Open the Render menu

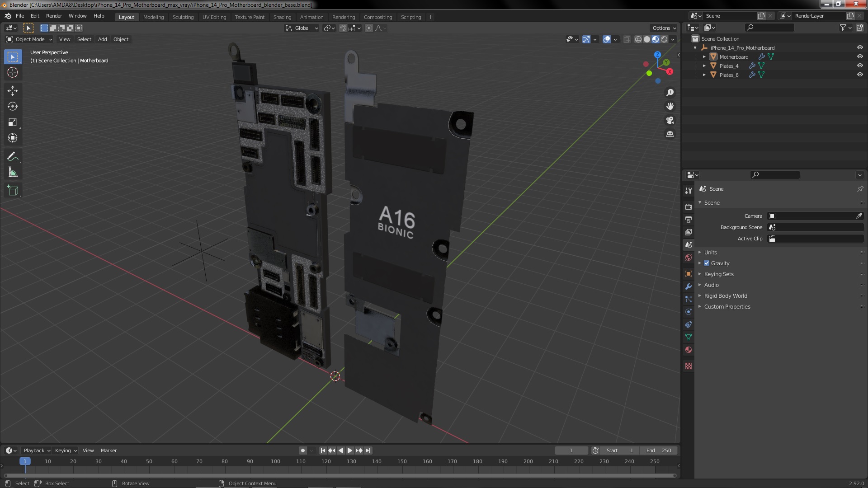pyautogui.click(x=54, y=16)
